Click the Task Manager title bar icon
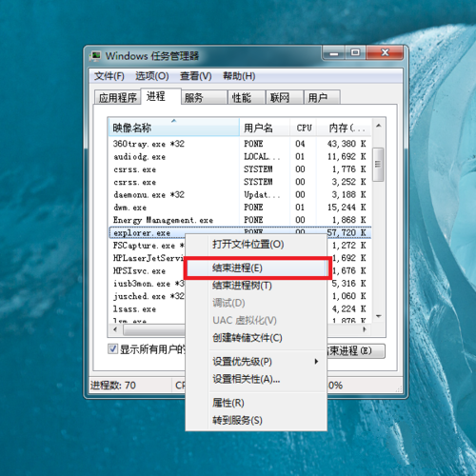This screenshot has height=476, width=476. [95, 56]
